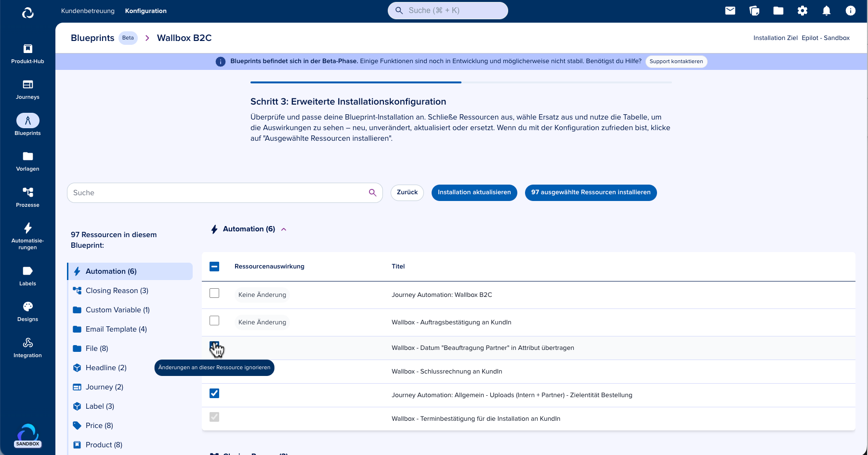Screen dimensions: 868x455
Task: Click the resource Suche input field
Action: 217,193
